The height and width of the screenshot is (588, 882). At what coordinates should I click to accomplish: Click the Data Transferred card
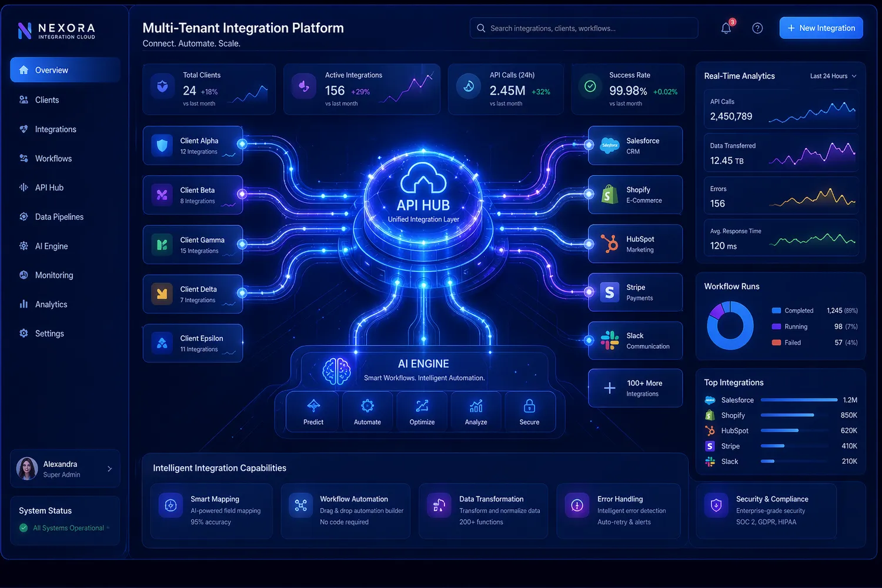pyautogui.click(x=781, y=153)
